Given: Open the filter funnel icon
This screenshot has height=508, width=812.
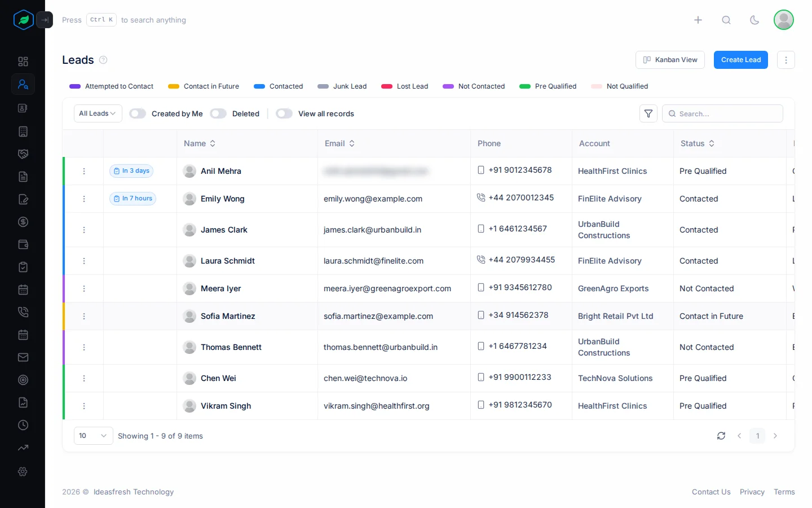Looking at the screenshot, I should click(x=648, y=113).
